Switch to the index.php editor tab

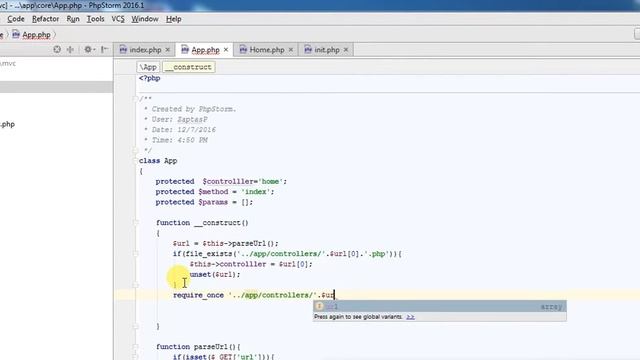point(145,50)
